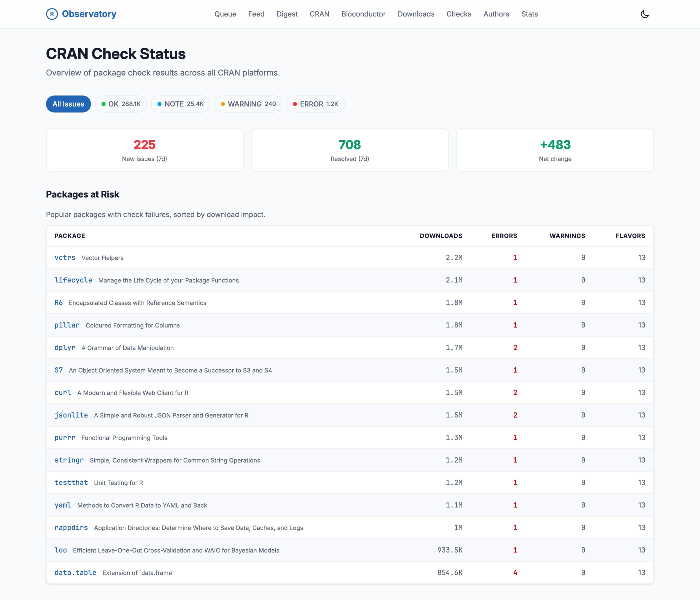Click data.table downloads value 854.6K
The width and height of the screenshot is (700, 600).
(450, 572)
